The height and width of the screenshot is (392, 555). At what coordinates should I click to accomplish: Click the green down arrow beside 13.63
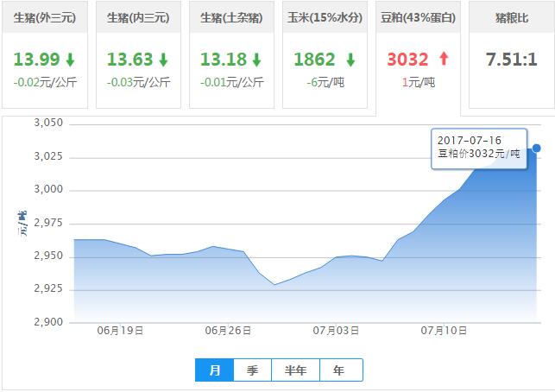163,60
